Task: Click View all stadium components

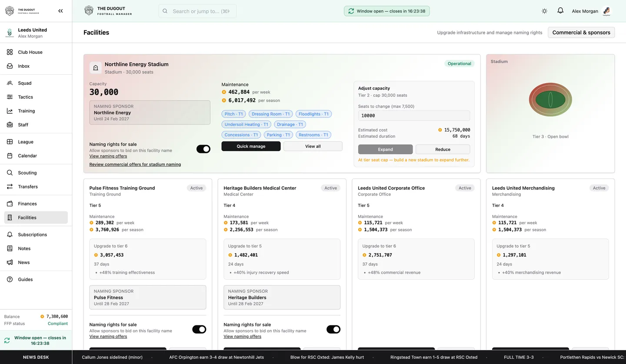Action: (313, 146)
